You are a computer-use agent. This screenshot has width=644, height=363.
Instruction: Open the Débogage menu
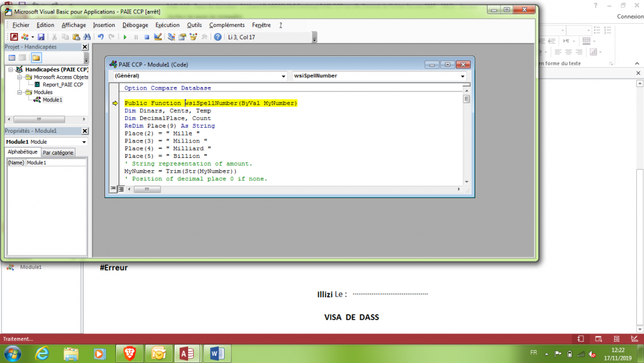point(135,25)
